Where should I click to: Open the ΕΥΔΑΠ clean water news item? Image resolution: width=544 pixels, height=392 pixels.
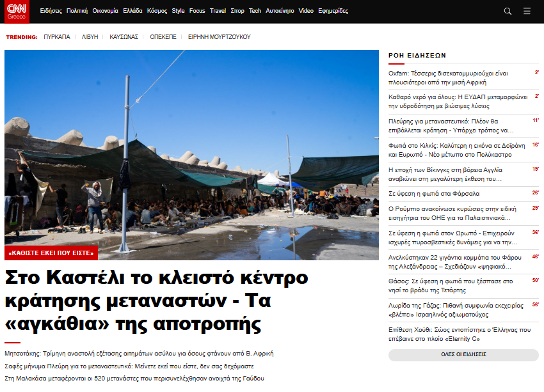[458, 102]
